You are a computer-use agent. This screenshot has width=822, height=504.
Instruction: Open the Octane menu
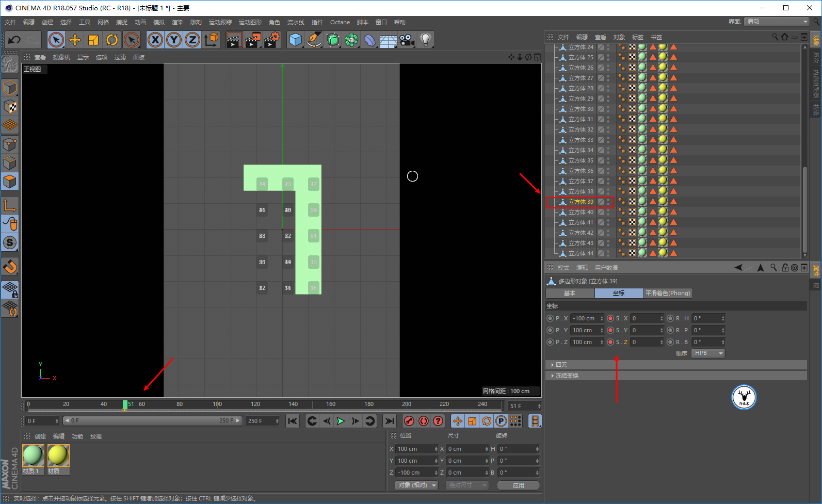340,22
